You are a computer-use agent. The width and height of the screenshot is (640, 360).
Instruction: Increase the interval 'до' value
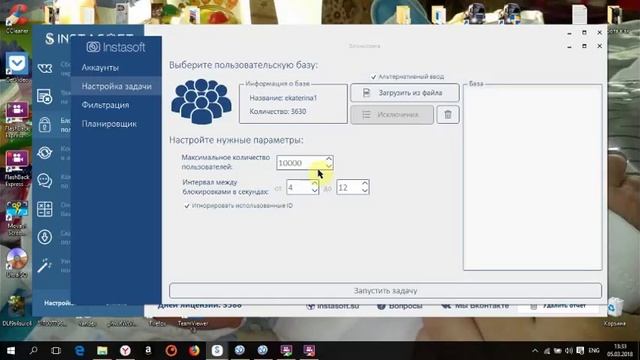[x=365, y=183]
